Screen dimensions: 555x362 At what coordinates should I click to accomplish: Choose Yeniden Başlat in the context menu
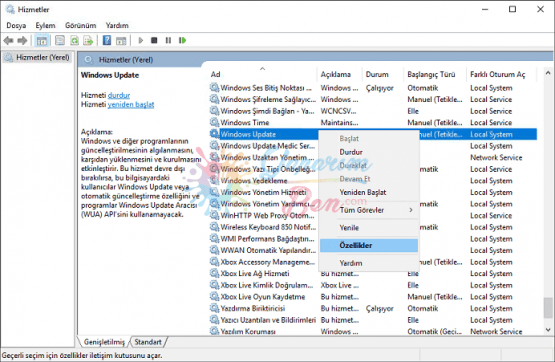[x=368, y=192]
